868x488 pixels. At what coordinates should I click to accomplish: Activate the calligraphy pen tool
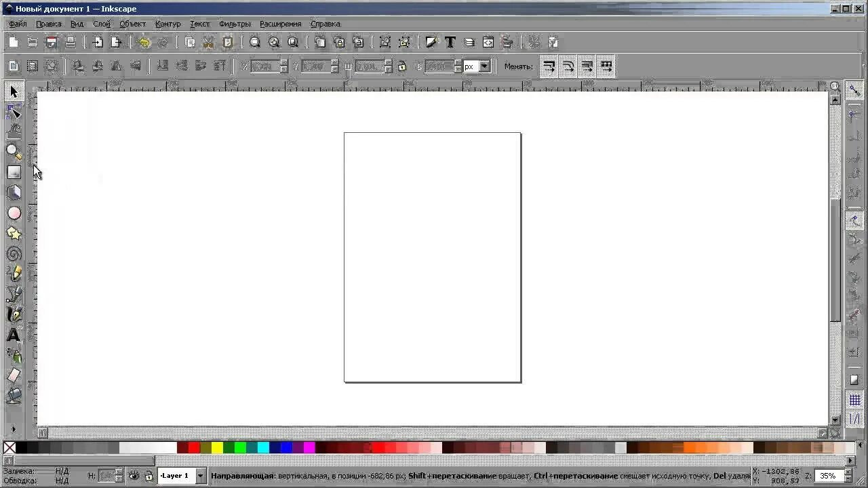(x=14, y=314)
